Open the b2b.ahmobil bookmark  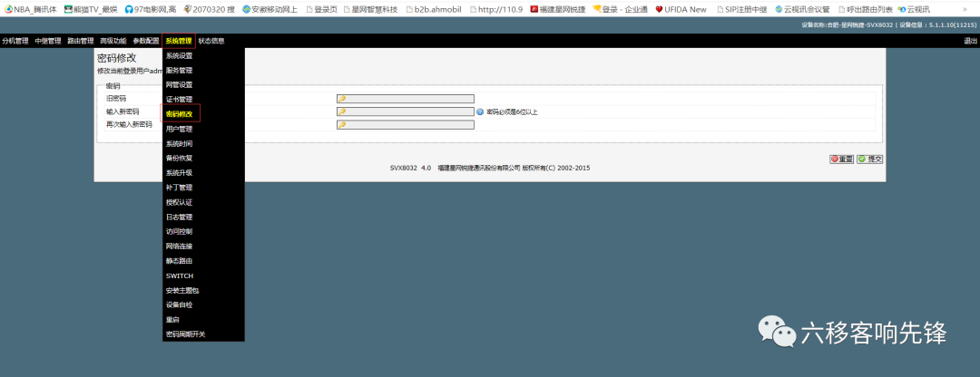tap(433, 9)
